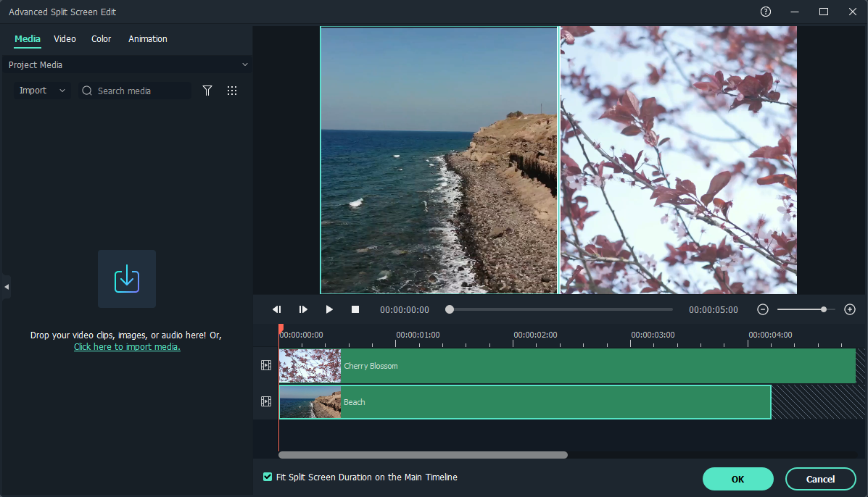Click the Cherry Blossom track icon
Screen dimensions: 868x497
click(266, 366)
